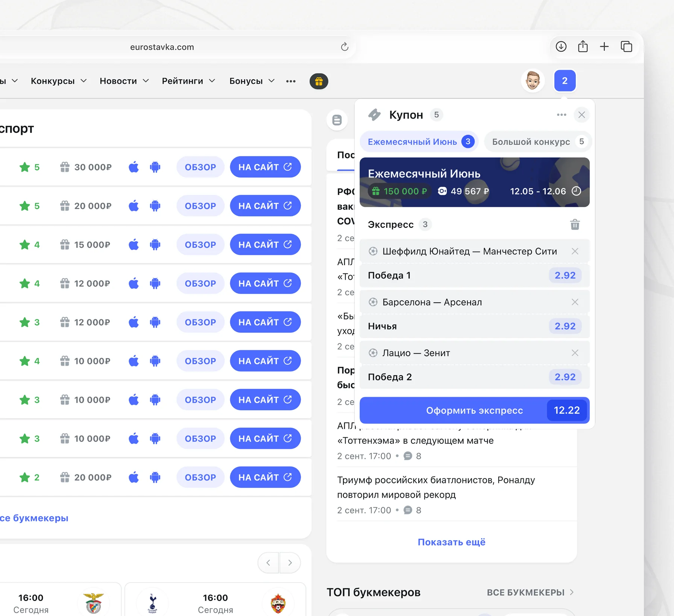Expand the Рейтинги dropdown menu
The image size is (674, 616).
tap(188, 81)
